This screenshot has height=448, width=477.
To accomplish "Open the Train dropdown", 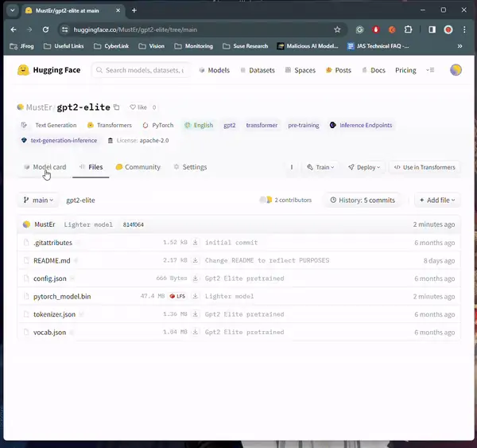I will (320, 167).
